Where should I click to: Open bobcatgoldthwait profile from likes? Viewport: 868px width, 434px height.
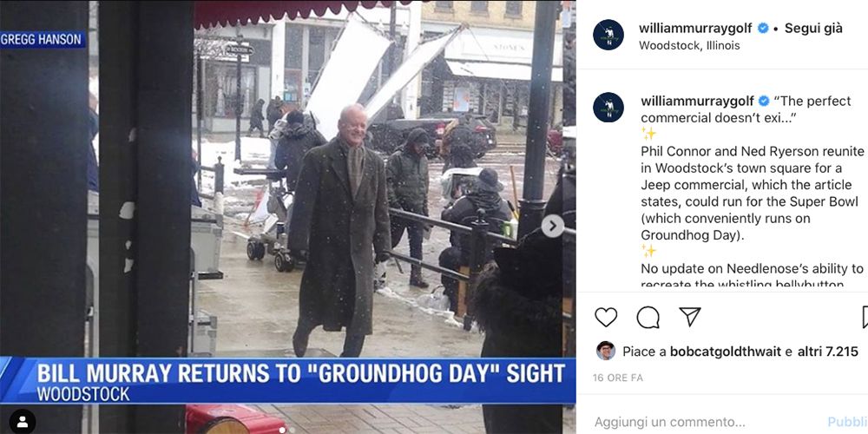pyautogui.click(x=725, y=352)
